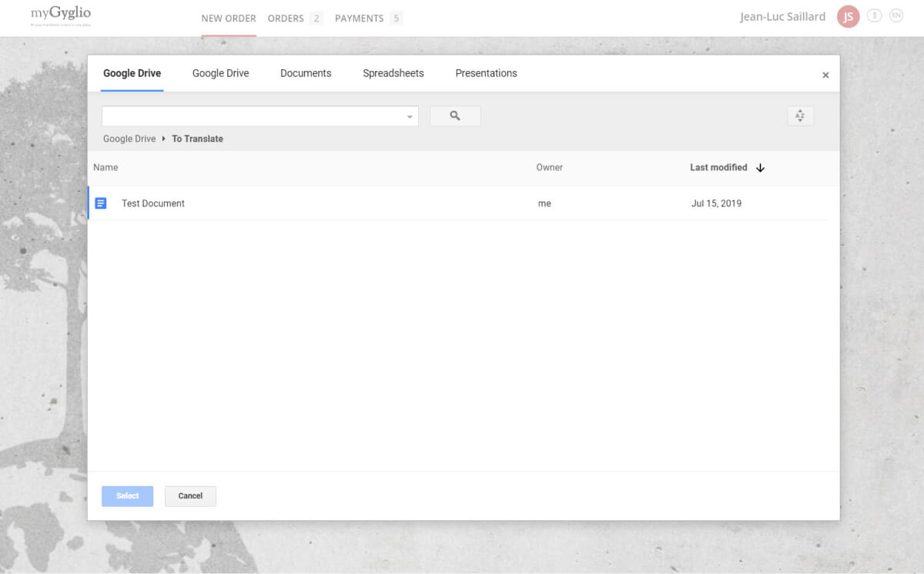Go to NEW ORDER page
The height and width of the screenshot is (574, 924).
pyautogui.click(x=229, y=18)
